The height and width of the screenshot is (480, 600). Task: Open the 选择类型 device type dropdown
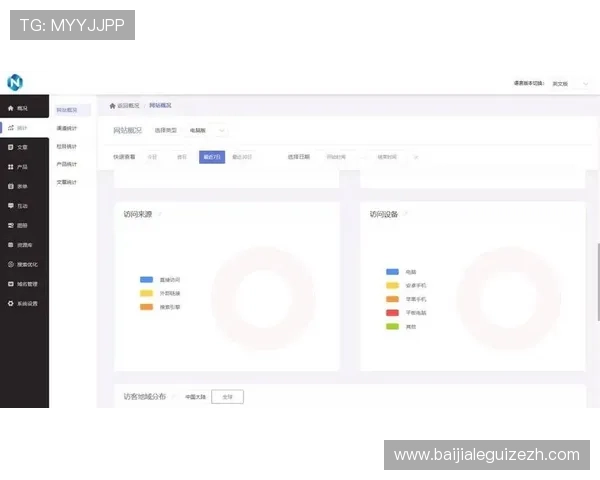tap(207, 131)
